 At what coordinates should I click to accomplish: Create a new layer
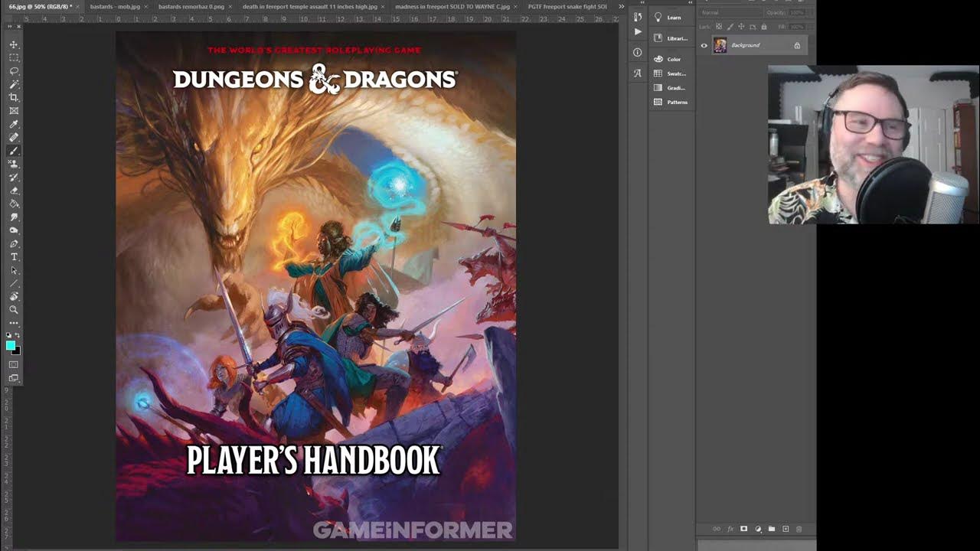coord(786,529)
